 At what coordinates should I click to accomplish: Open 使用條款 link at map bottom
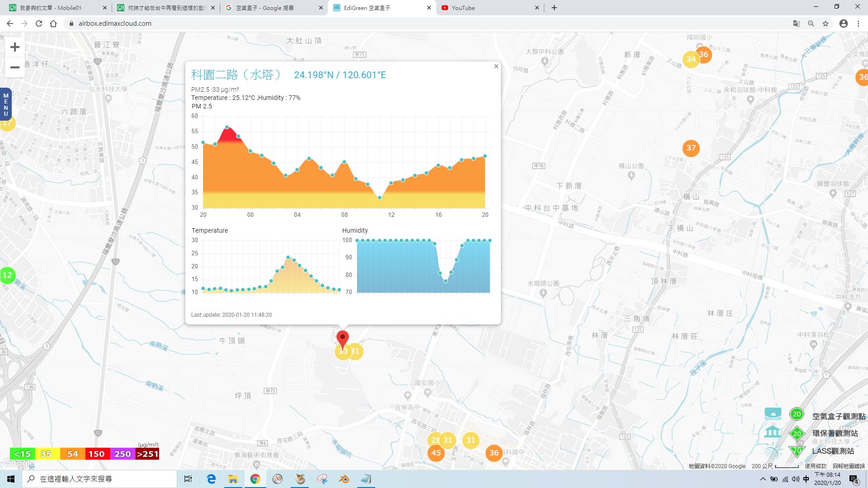pos(815,466)
